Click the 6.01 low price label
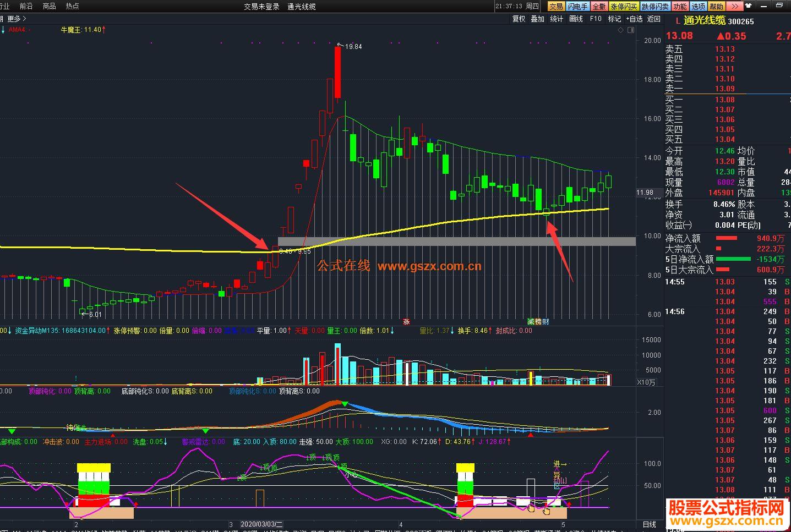This screenshot has height=532, width=791. 95,315
